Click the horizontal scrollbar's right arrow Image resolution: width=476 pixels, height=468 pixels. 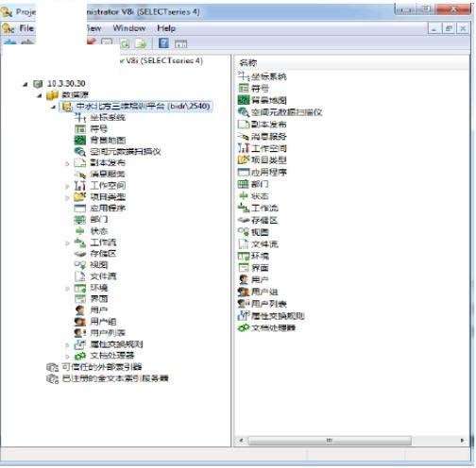(462, 441)
